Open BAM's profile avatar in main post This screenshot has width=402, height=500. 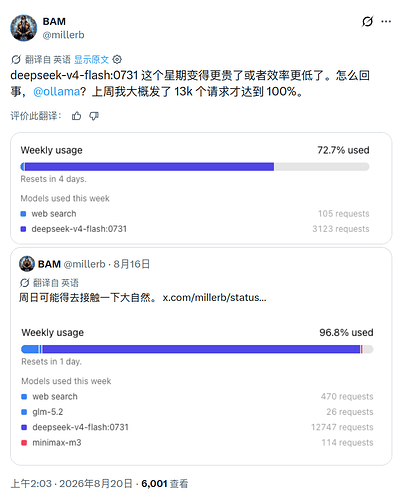23,28
